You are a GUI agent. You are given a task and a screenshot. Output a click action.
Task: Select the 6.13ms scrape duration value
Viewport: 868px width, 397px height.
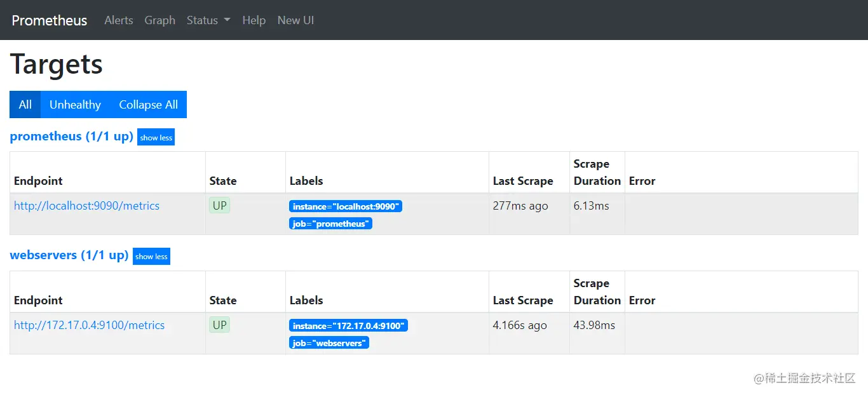click(592, 206)
